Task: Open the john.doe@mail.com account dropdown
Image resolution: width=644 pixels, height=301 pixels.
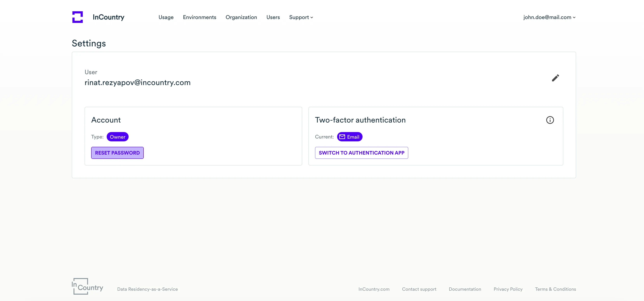Action: coord(549,17)
